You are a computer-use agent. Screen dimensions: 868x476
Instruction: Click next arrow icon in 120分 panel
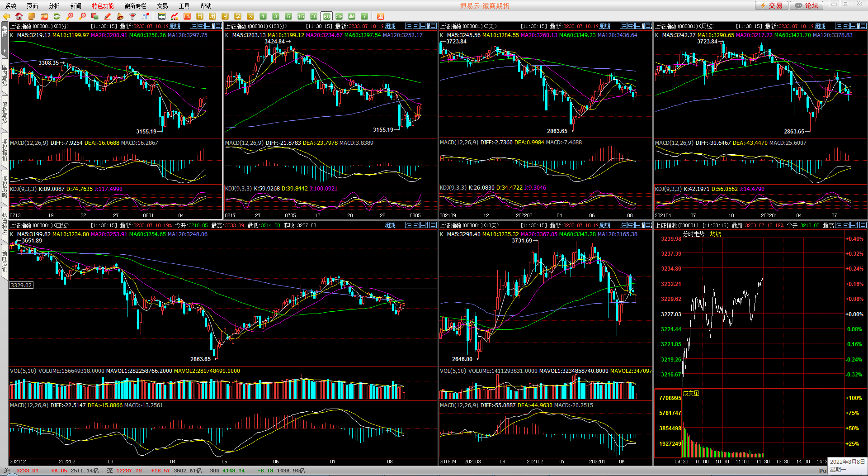point(416,26)
